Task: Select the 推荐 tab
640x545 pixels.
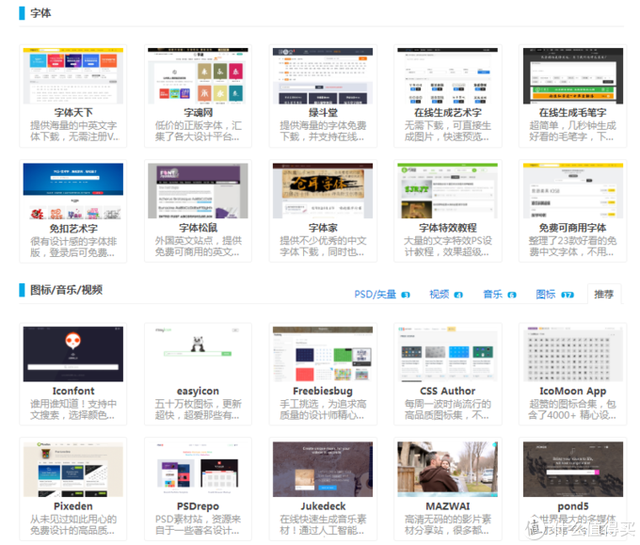Action: [604, 295]
